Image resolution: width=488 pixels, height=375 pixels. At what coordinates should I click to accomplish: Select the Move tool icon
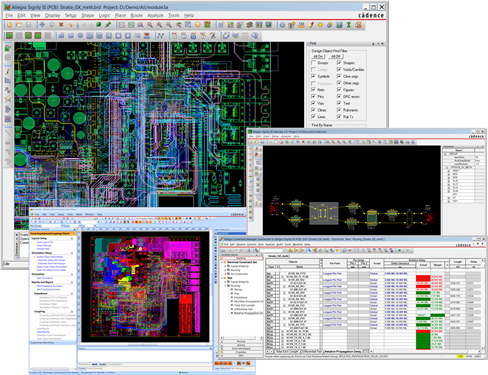click(x=42, y=25)
